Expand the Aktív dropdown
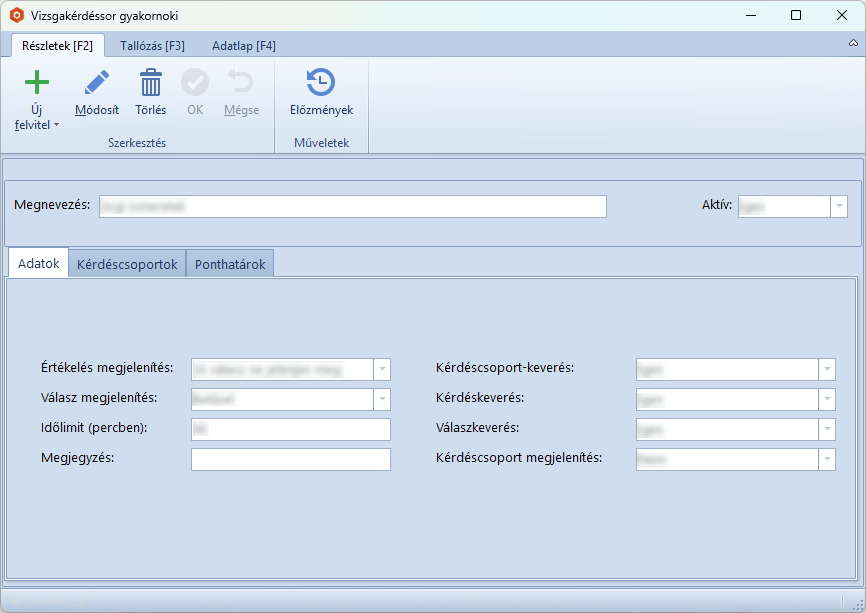 838,206
